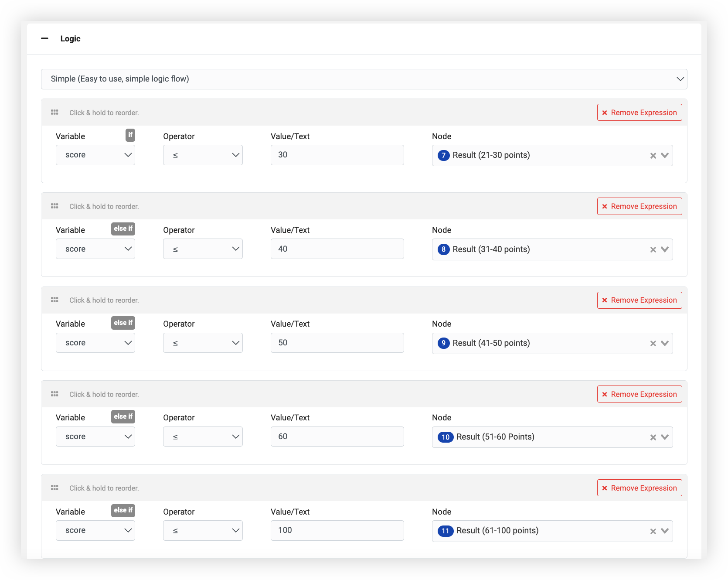
Task: Click reorder grip of the score ≤ 60 expression
Action: tap(54, 394)
